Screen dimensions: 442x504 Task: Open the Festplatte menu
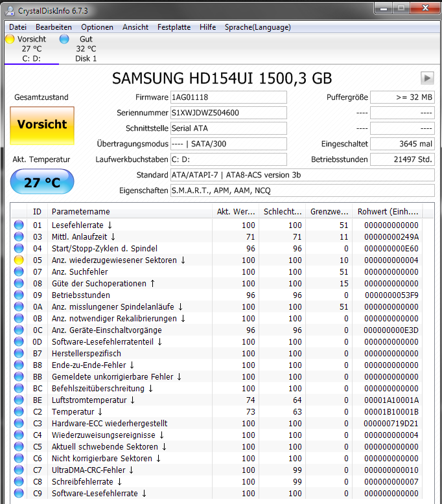tap(174, 27)
